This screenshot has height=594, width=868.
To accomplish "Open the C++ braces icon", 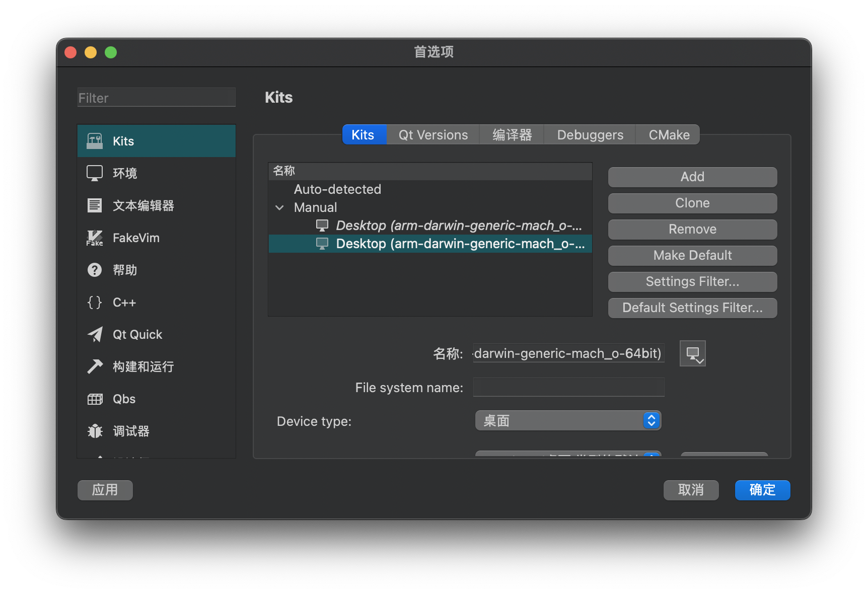I will (x=95, y=302).
